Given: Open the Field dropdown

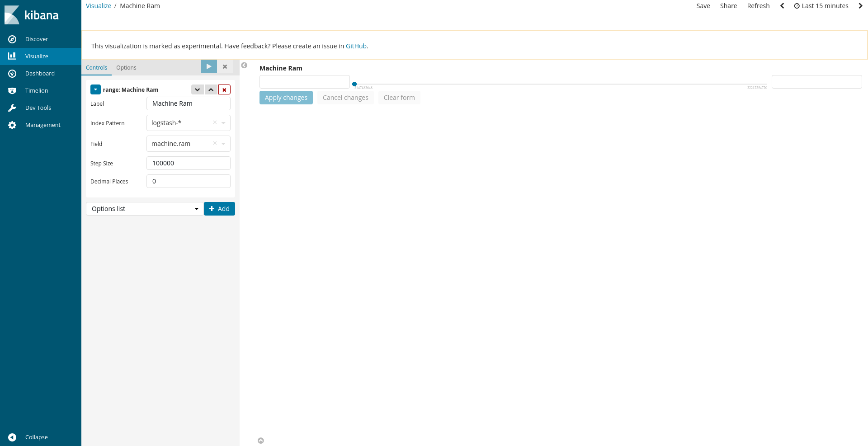Looking at the screenshot, I should click(223, 144).
